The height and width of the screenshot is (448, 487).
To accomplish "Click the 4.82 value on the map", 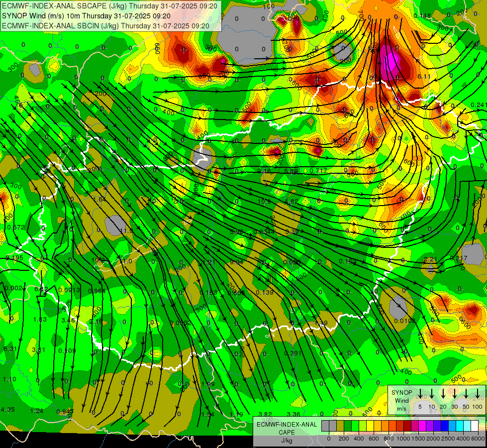I will [x=292, y=201].
